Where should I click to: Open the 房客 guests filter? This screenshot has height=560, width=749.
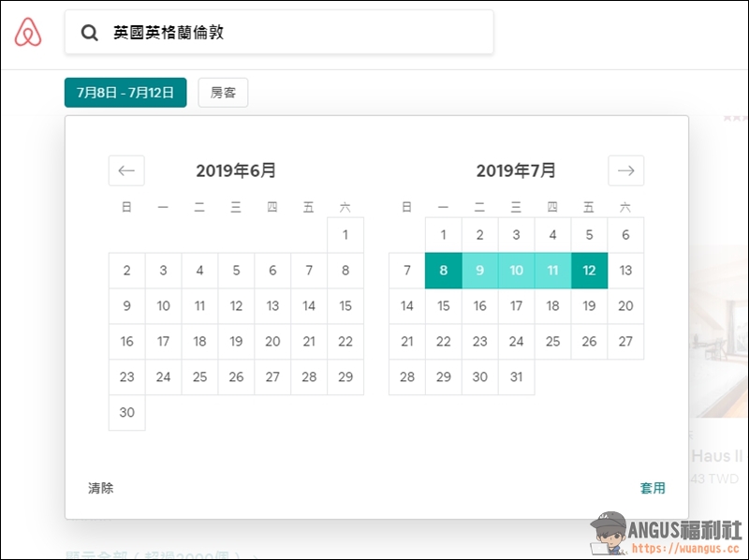tap(223, 93)
